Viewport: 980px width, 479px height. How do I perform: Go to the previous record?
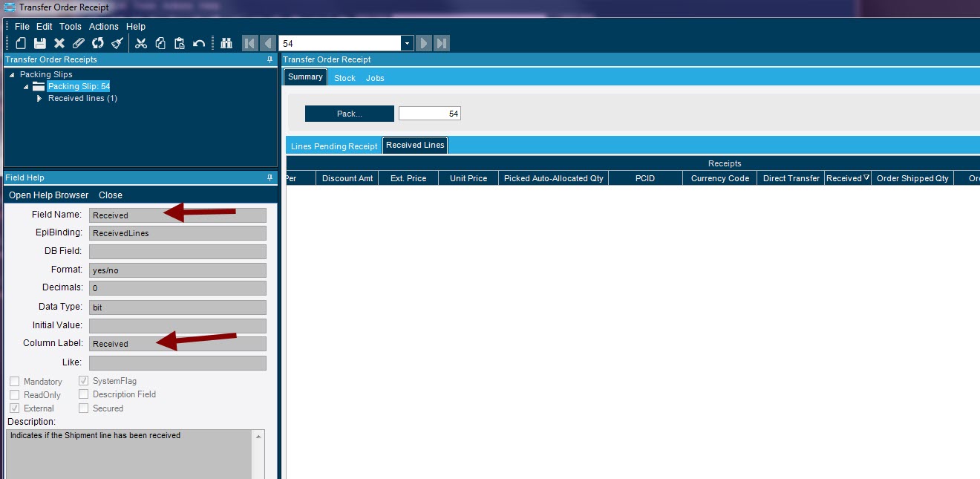(x=268, y=43)
